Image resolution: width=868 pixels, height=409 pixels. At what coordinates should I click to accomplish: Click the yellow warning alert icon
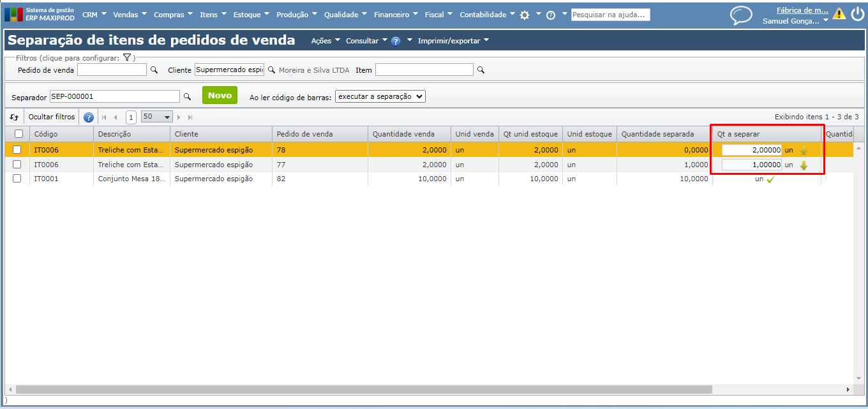coord(839,14)
